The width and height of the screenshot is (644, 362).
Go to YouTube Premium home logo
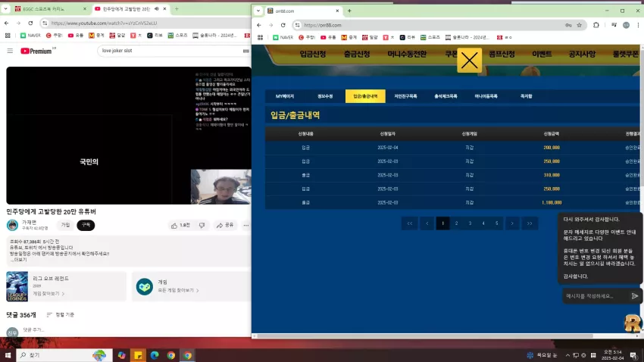coord(38,51)
